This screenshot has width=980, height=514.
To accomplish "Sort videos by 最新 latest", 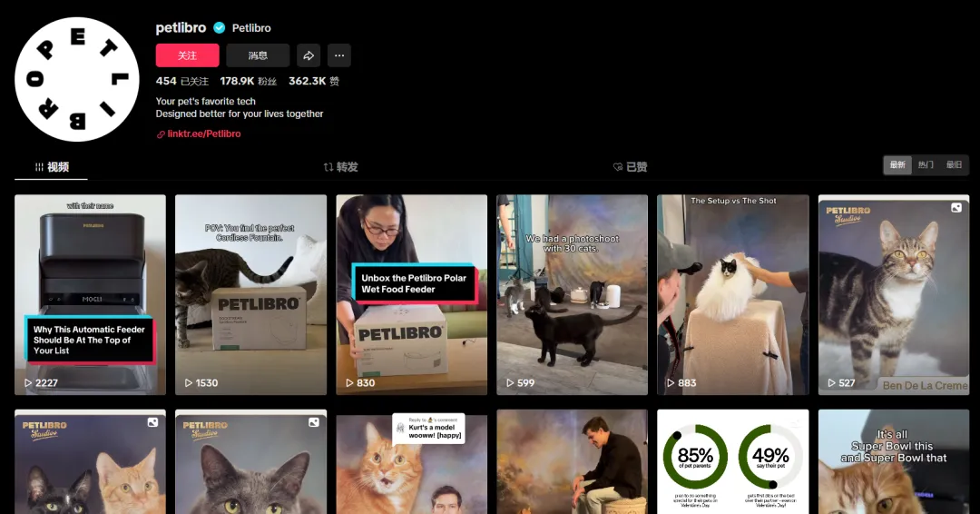I will point(897,164).
